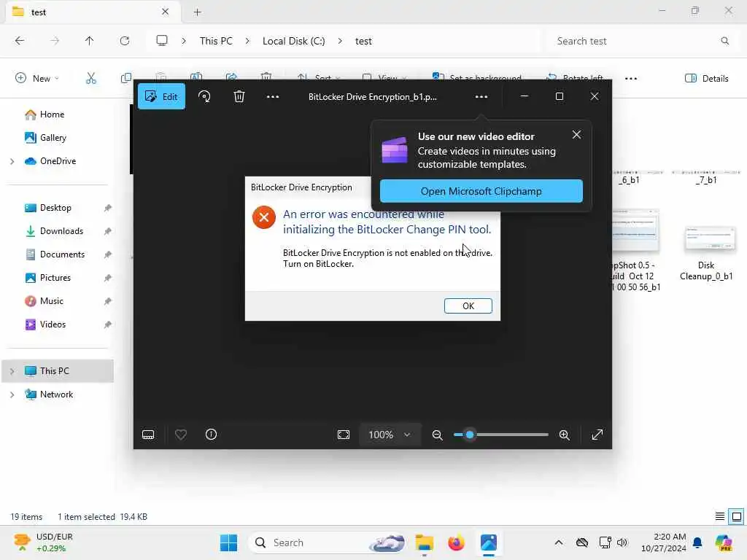The height and width of the screenshot is (560, 747).
Task: Open Gallery in Explorer sidebar
Action: coord(53,138)
